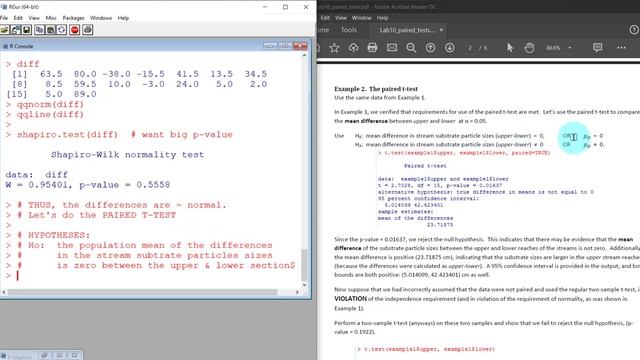Click the zoom percentage value field
The width and height of the screenshot is (640, 360).
(x=553, y=48)
